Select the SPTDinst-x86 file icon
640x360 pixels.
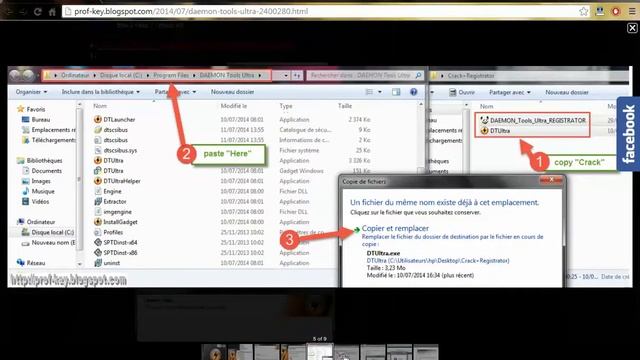coord(98,253)
